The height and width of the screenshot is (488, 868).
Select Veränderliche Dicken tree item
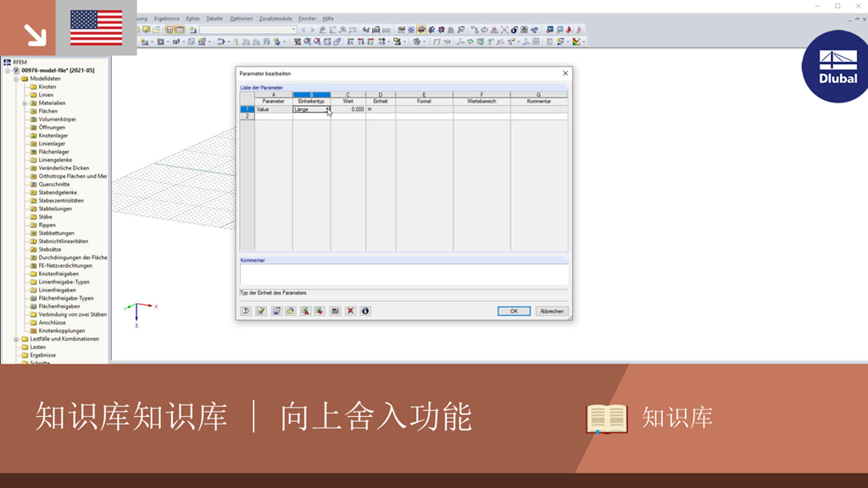[x=64, y=169]
